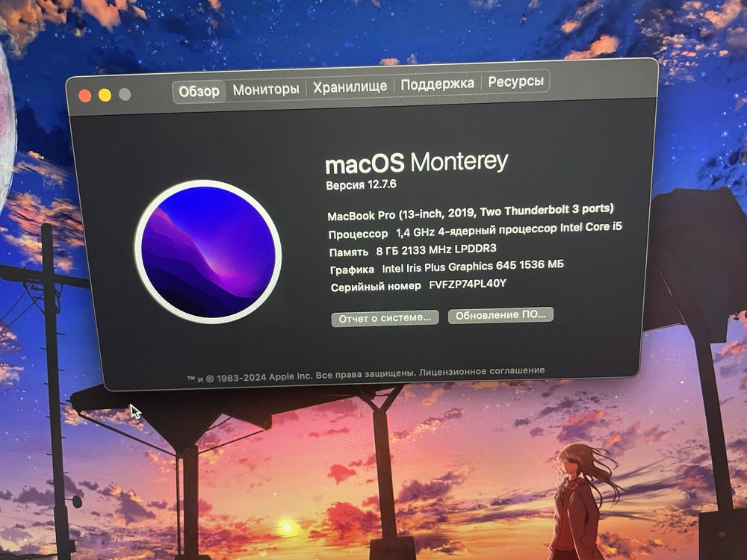Open the Ресурсы tab
The width and height of the screenshot is (747, 560).
tap(515, 82)
